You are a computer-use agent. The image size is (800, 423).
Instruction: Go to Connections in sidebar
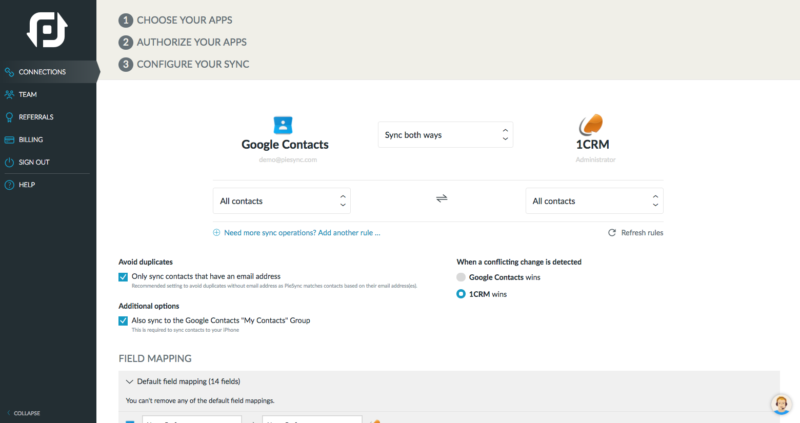pos(42,72)
